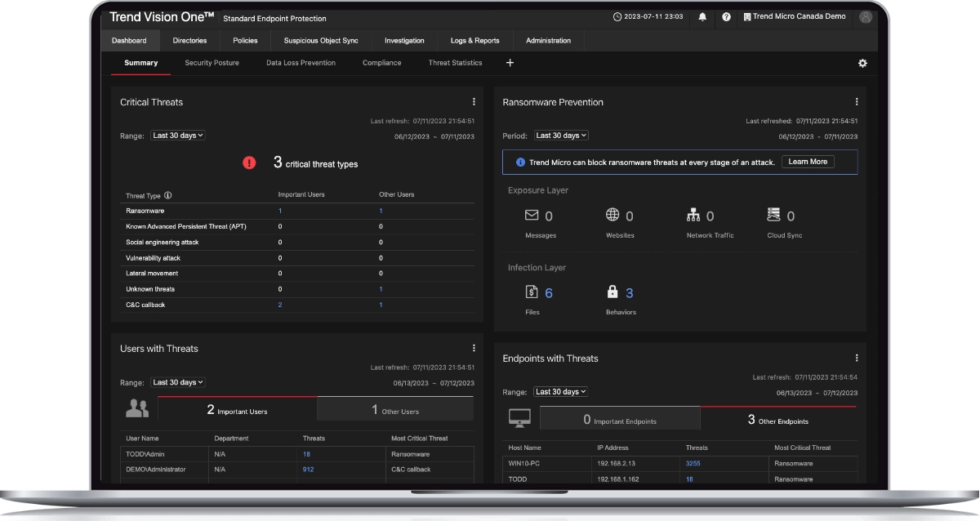Open Users with Threats widget options menu
This screenshot has width=980, height=521.
pyautogui.click(x=474, y=349)
